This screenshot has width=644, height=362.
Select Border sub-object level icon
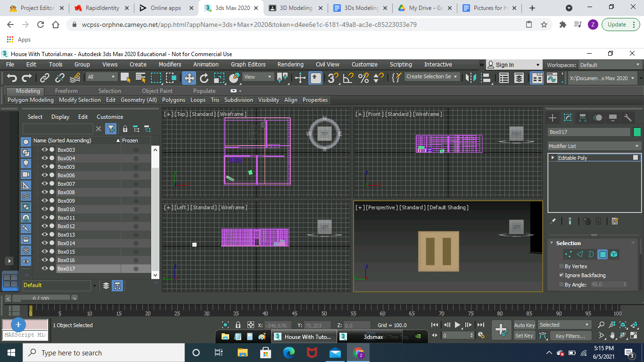point(591,255)
